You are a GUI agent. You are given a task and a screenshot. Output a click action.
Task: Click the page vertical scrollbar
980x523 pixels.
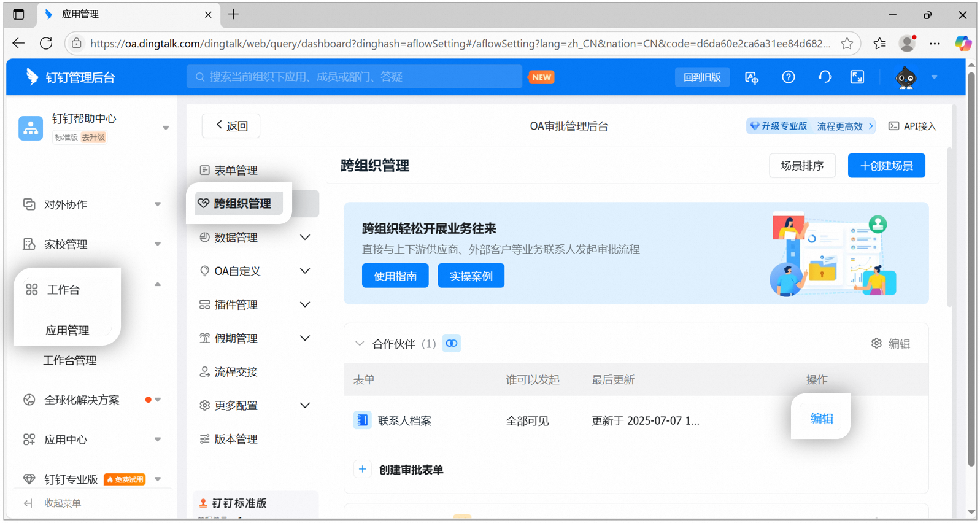coord(971,270)
